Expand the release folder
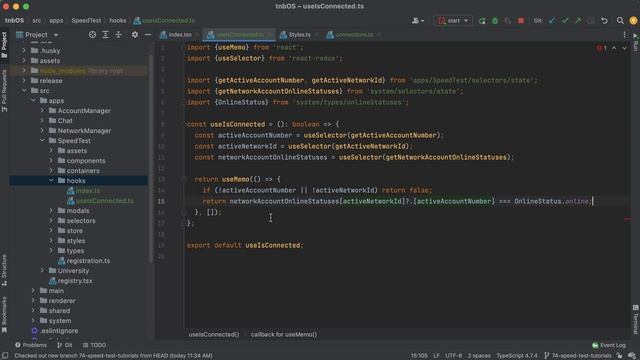 tap(24, 80)
